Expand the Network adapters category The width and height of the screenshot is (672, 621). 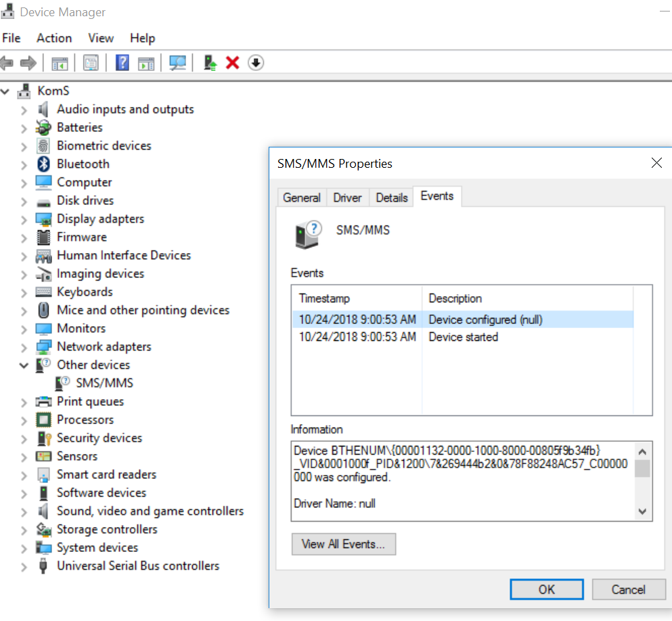tap(24, 347)
